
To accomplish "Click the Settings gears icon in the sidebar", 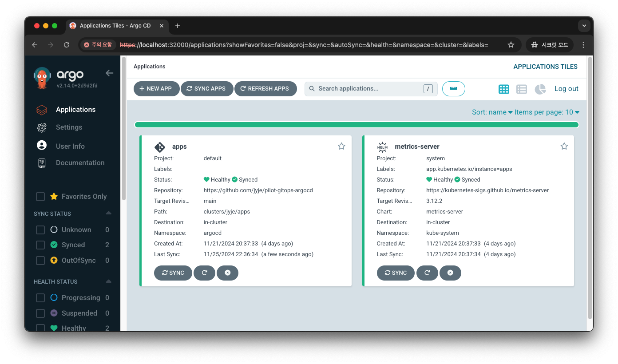I will click(42, 127).
